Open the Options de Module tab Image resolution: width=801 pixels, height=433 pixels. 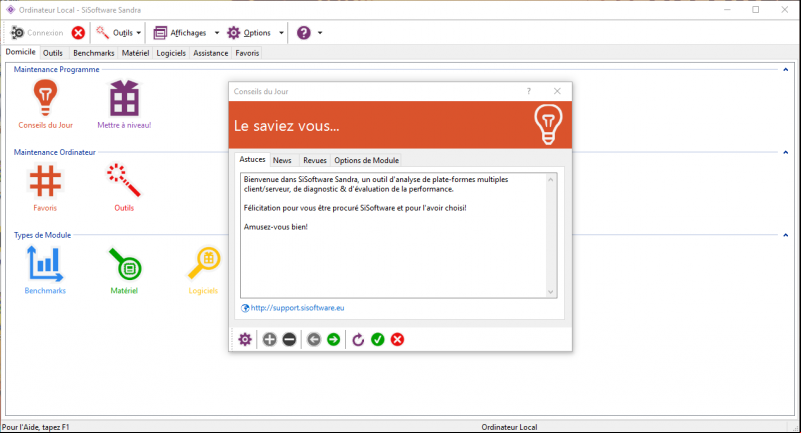(366, 160)
